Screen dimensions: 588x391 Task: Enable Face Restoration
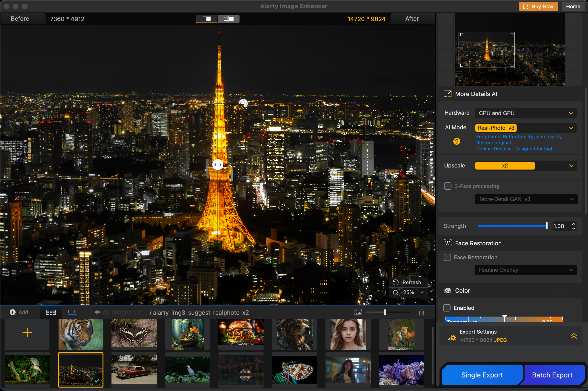(447, 257)
